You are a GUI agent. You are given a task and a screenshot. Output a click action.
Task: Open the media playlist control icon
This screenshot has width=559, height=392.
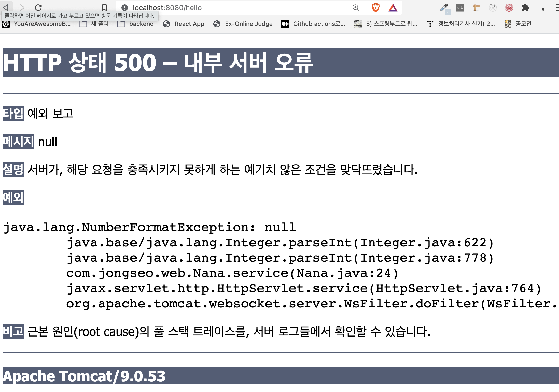[x=541, y=8]
